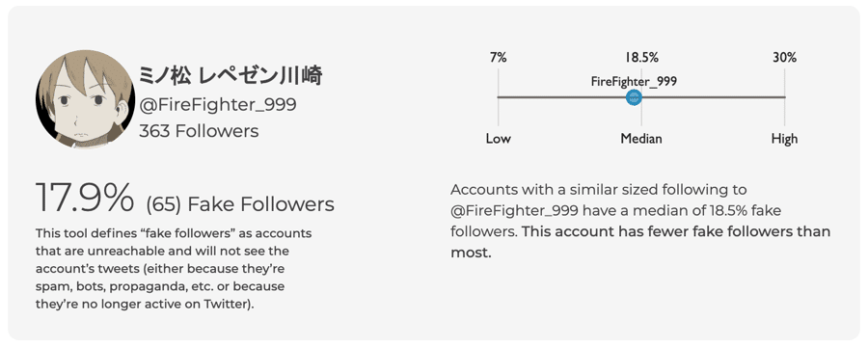The image size is (868, 347).
Task: Click the Low tick label below scale
Action: click(499, 139)
